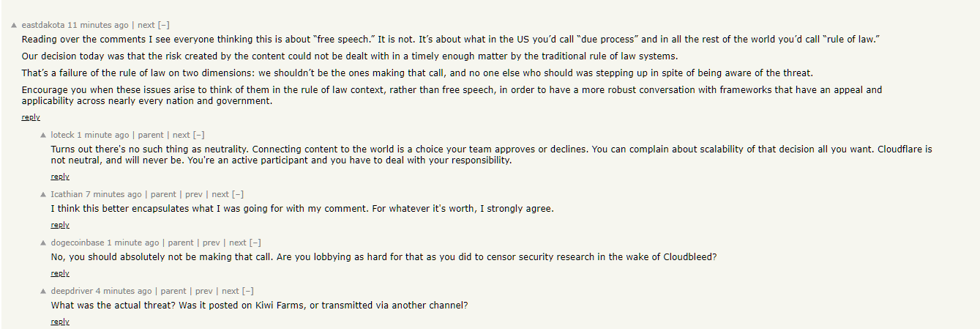This screenshot has width=980, height=329.
Task: Jump to next from dogecoinbase's comment
Action: (x=238, y=243)
